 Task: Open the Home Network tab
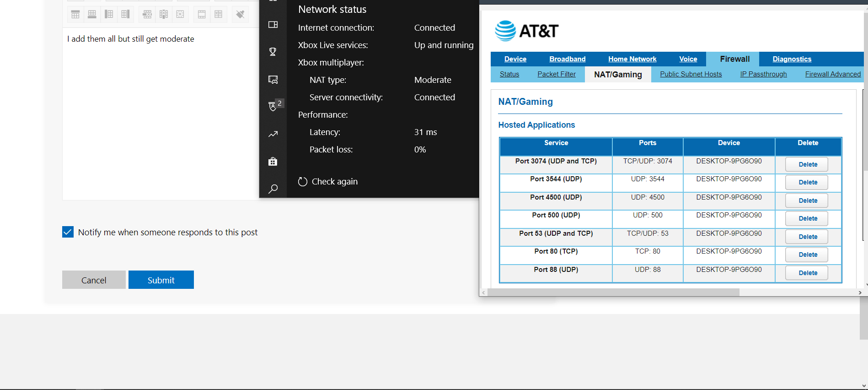632,59
